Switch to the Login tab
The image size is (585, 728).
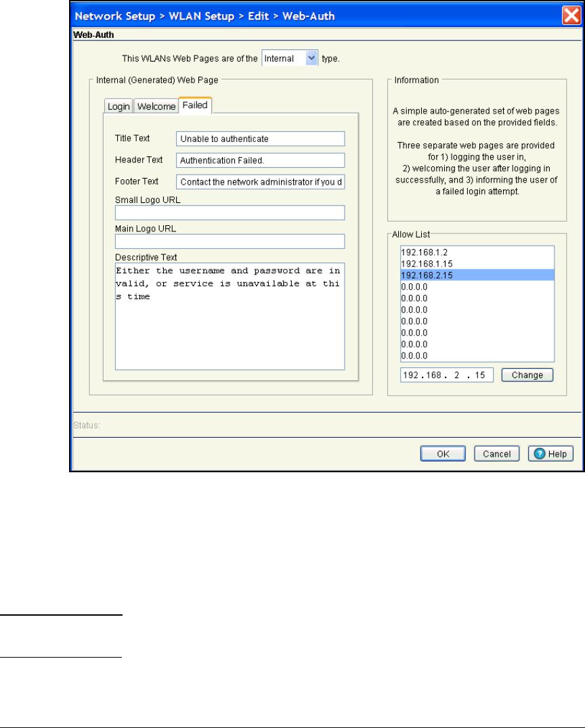pos(118,106)
